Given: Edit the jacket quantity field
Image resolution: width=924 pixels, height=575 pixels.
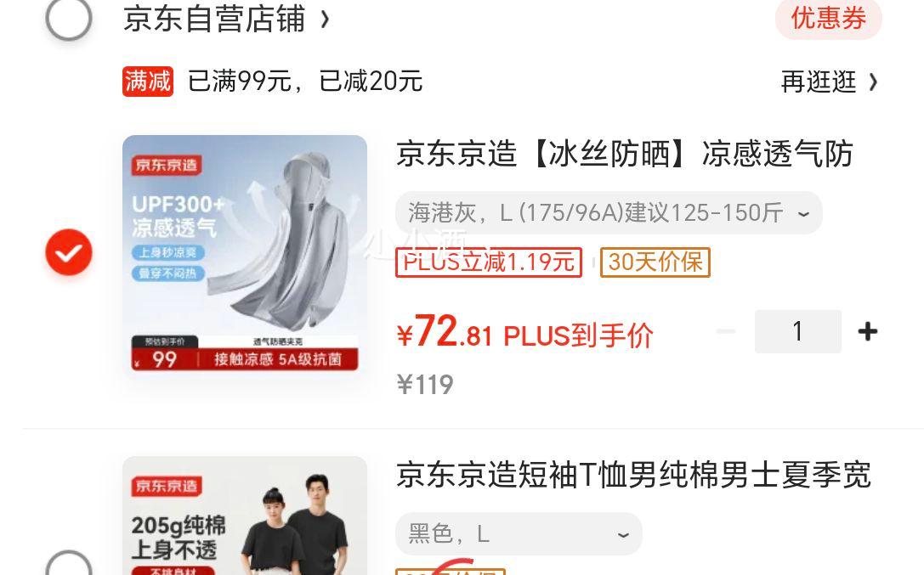Looking at the screenshot, I should [x=798, y=331].
